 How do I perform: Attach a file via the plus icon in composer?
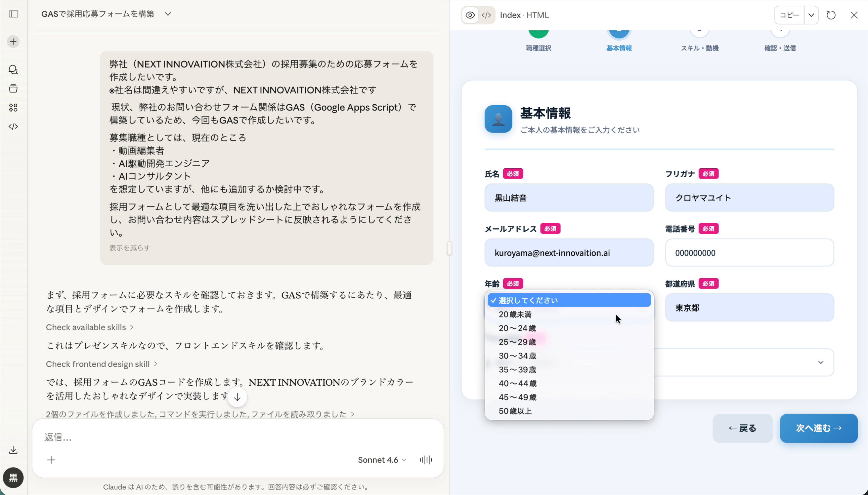click(x=51, y=460)
